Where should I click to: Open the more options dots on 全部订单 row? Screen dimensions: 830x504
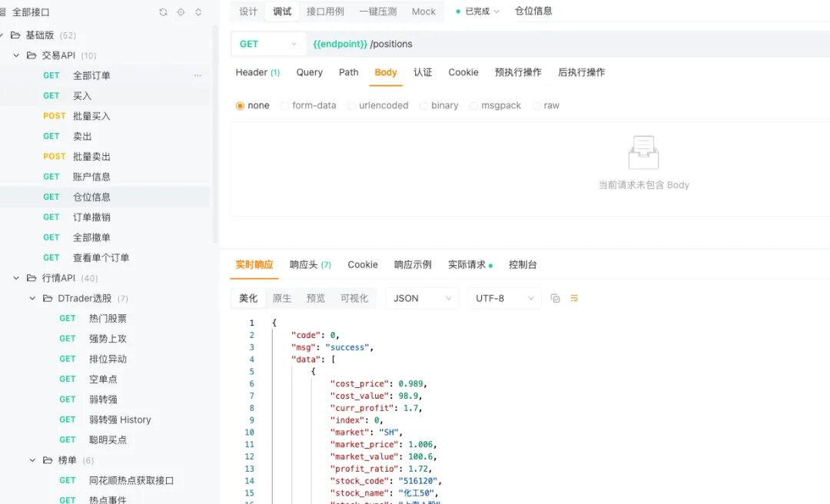click(198, 76)
